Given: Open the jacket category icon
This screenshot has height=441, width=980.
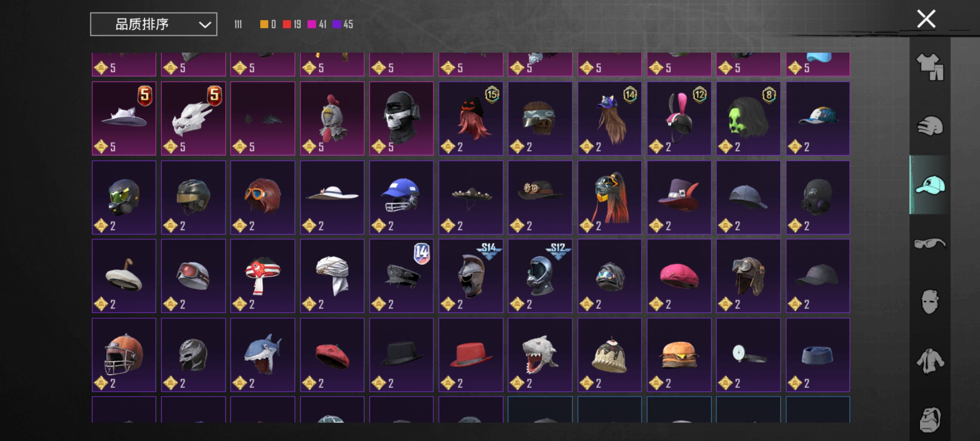Looking at the screenshot, I should [x=930, y=361].
